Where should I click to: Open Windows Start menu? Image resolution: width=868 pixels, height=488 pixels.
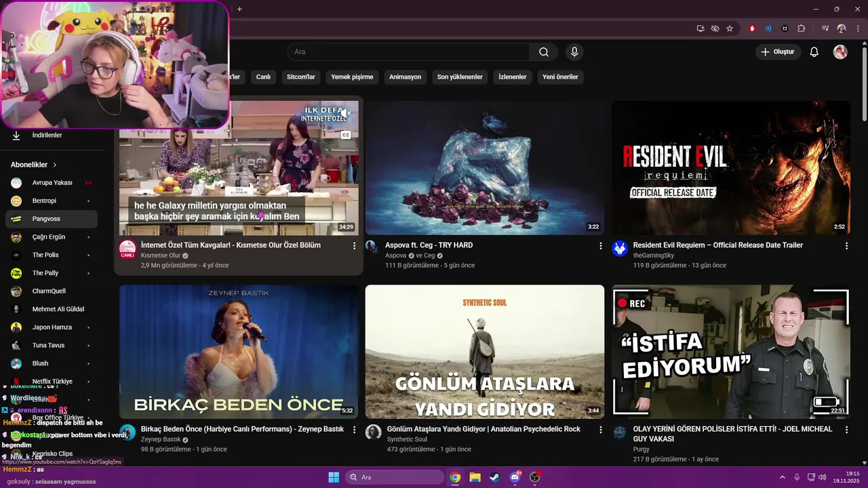coord(334,477)
